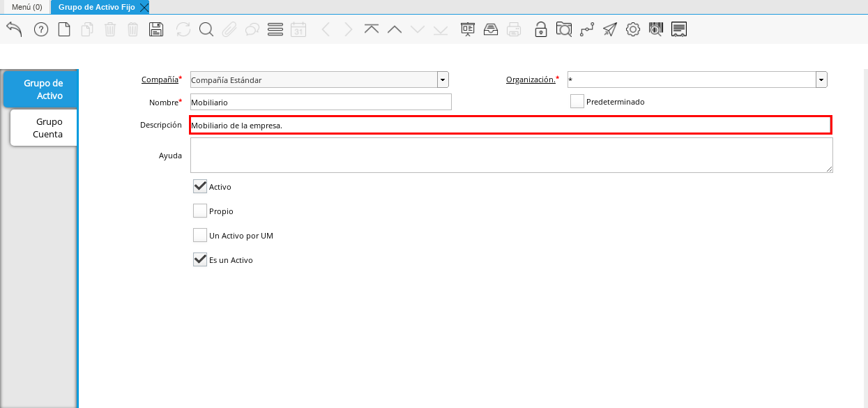Open the help question mark icon
This screenshot has width=868, height=408.
41,29
